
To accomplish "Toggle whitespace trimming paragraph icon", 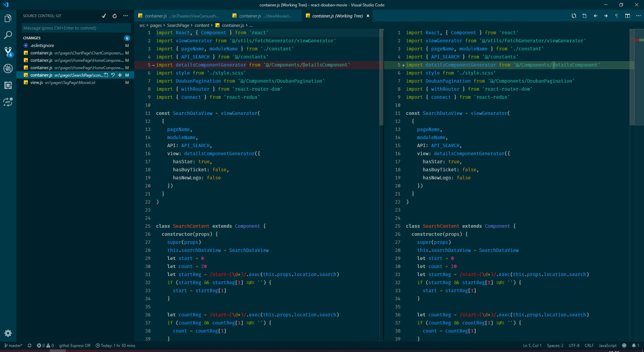I will [616, 16].
